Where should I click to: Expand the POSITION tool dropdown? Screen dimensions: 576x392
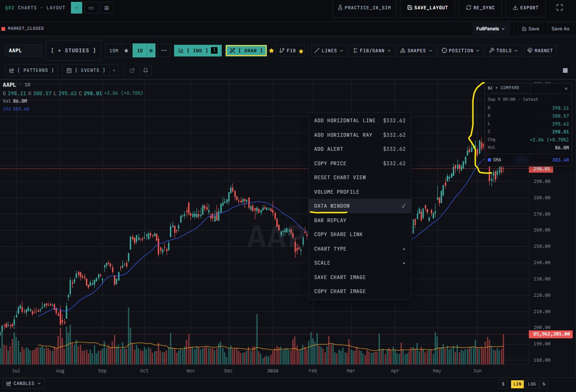pyautogui.click(x=461, y=50)
